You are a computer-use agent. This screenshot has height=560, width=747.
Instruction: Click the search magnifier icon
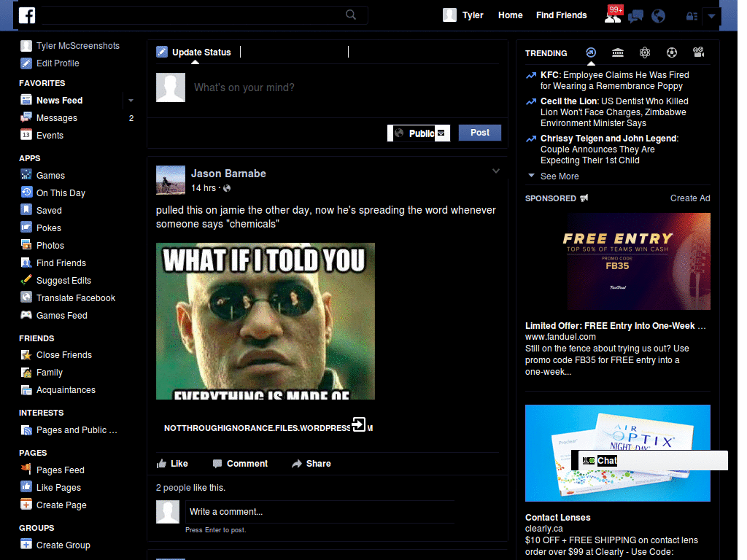click(351, 15)
